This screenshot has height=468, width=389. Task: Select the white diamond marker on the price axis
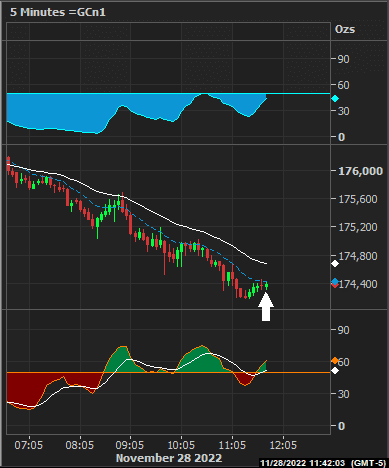pyautogui.click(x=335, y=264)
